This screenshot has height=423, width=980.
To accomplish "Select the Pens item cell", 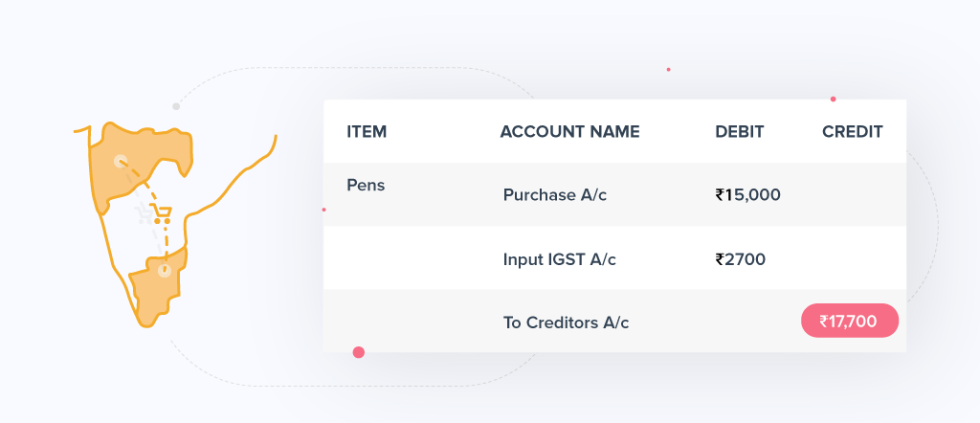I will [x=366, y=186].
